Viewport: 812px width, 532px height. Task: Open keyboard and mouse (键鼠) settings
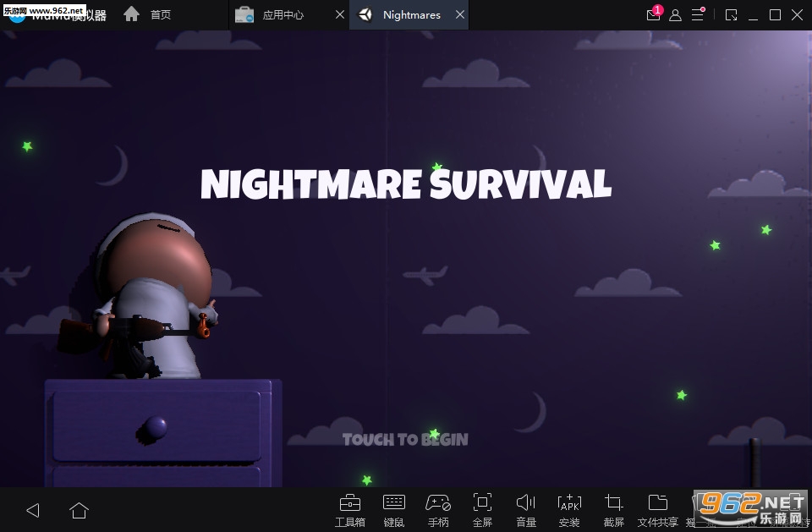tap(394, 509)
